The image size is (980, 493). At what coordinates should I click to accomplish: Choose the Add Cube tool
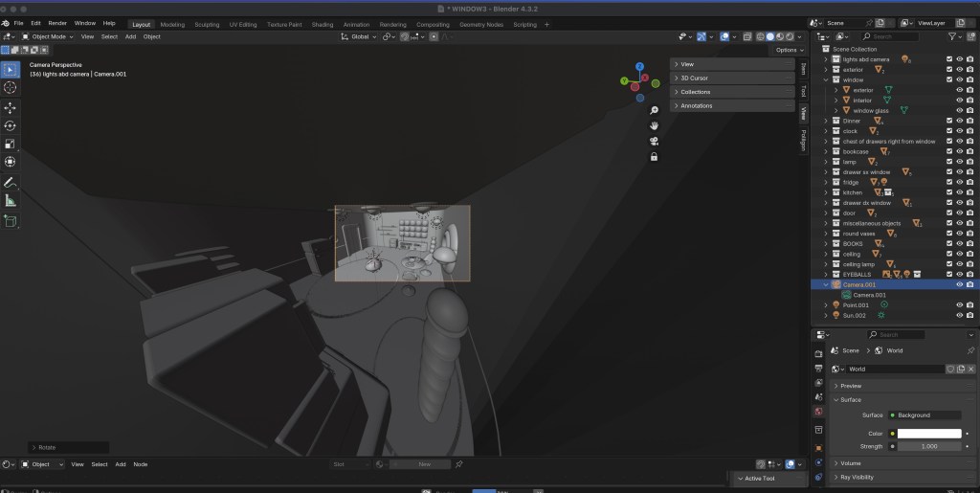click(x=11, y=221)
